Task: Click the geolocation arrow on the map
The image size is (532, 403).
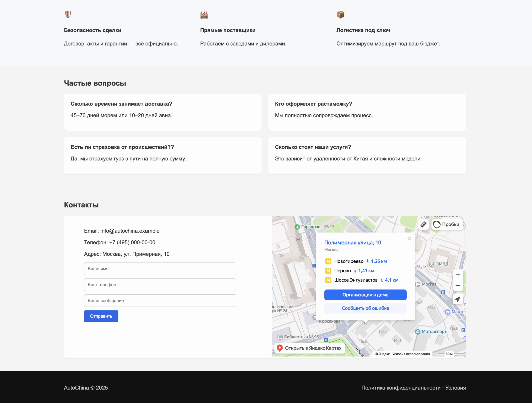Action: coord(458,299)
